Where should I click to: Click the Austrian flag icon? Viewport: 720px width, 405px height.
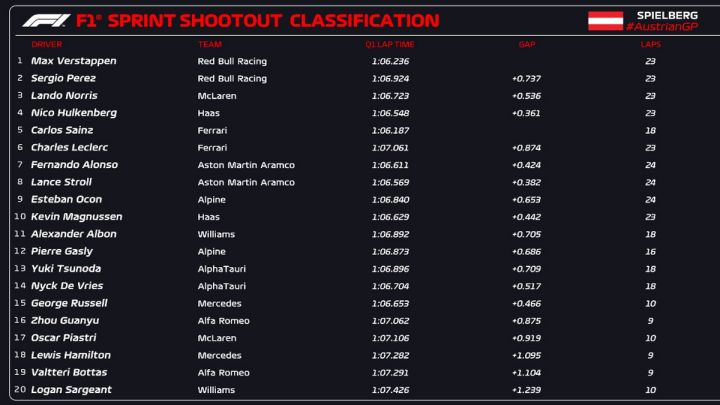[604, 20]
